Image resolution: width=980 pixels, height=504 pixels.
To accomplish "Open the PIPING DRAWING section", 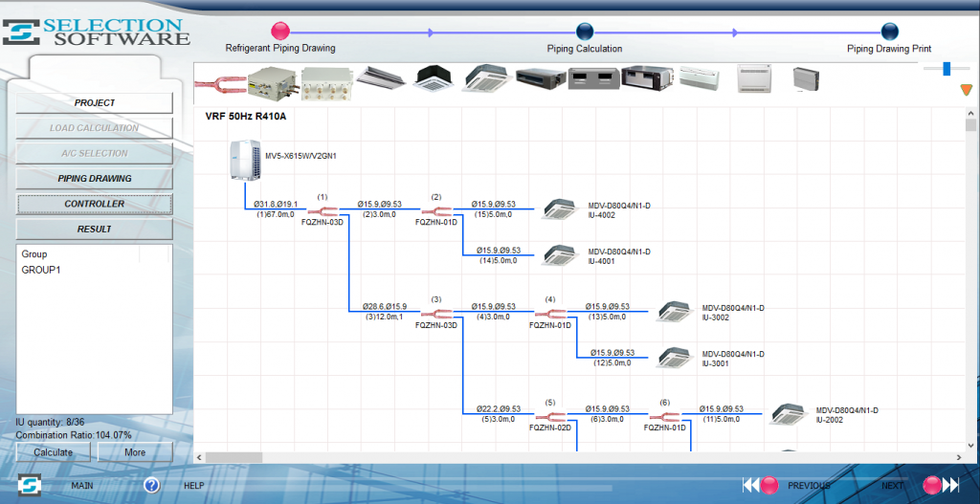I will 95,179.
